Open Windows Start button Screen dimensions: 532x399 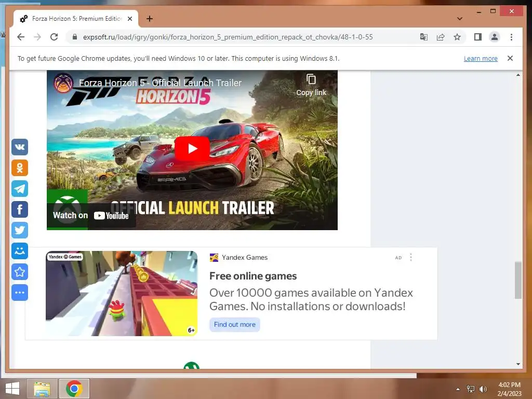[12, 389]
